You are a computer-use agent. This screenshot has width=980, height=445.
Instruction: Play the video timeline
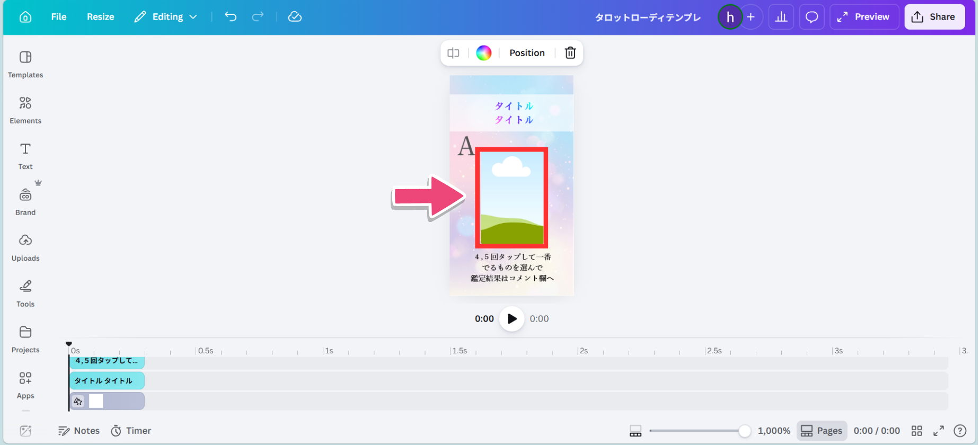pyautogui.click(x=511, y=319)
